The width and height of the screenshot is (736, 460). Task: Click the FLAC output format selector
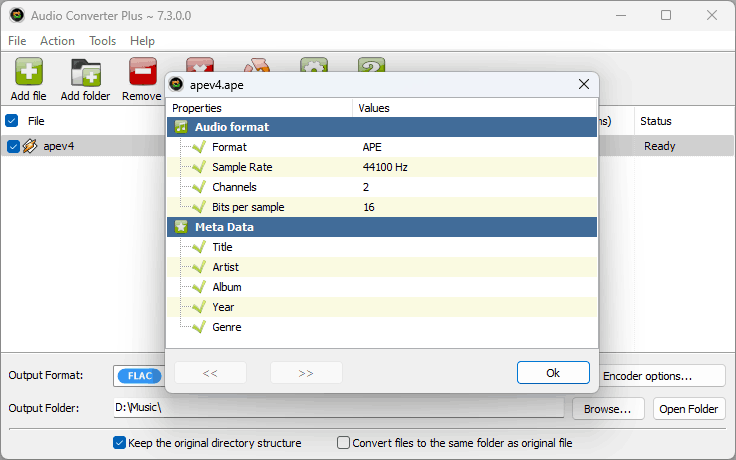pyautogui.click(x=139, y=376)
